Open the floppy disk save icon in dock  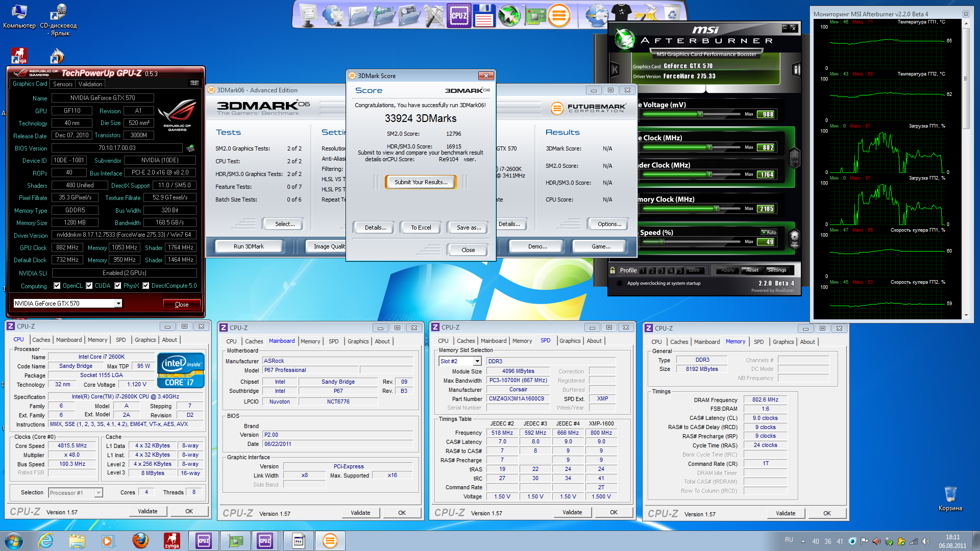coord(483,15)
